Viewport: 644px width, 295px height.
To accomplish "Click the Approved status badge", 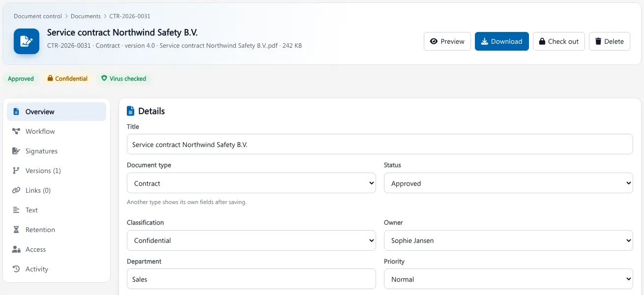I will [x=21, y=79].
